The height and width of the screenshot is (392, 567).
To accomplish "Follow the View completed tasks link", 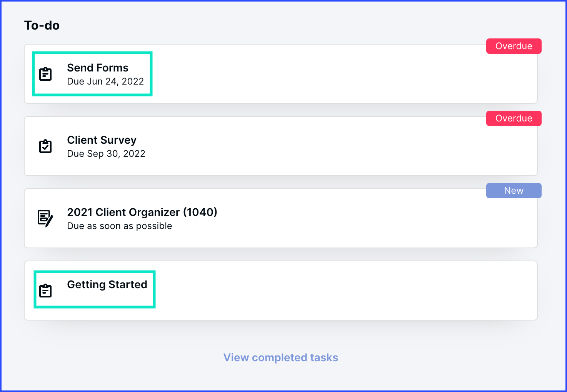I will (281, 357).
